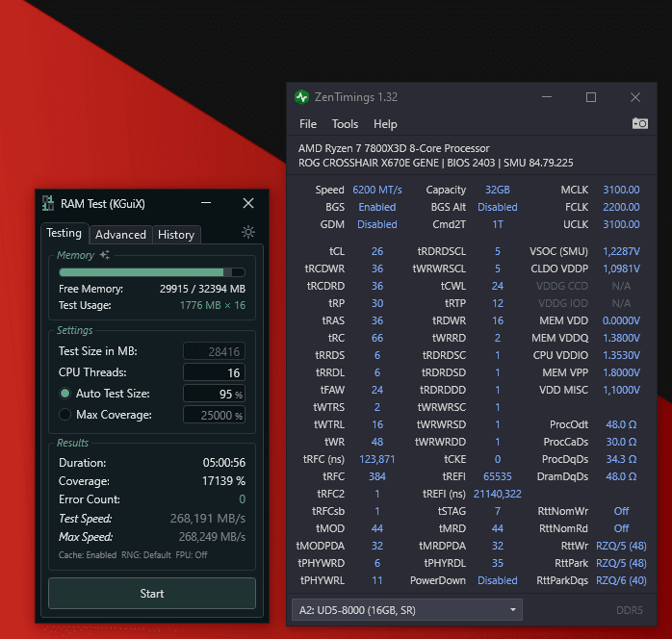
Task: Switch to the History tab
Action: click(x=176, y=235)
